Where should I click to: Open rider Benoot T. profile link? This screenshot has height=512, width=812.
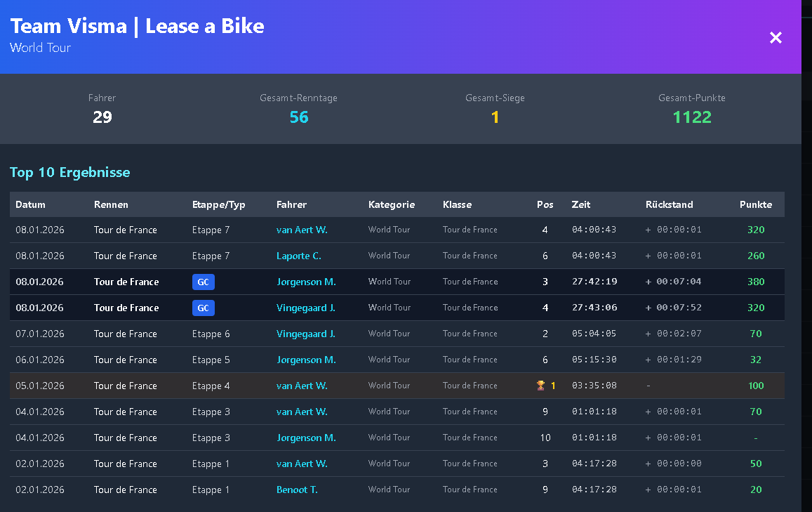[x=297, y=490]
